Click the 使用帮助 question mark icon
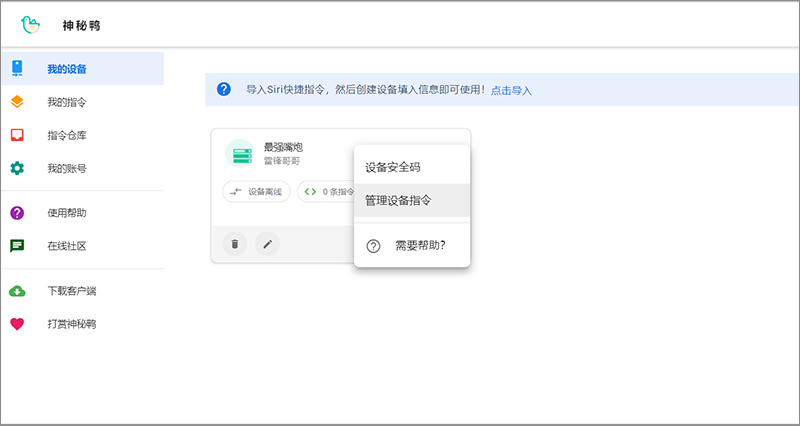800x426 pixels. [x=17, y=213]
